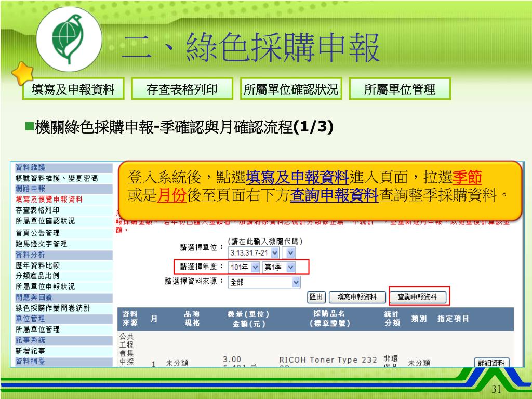Choose 新增記事 in the sidebar

(30, 351)
